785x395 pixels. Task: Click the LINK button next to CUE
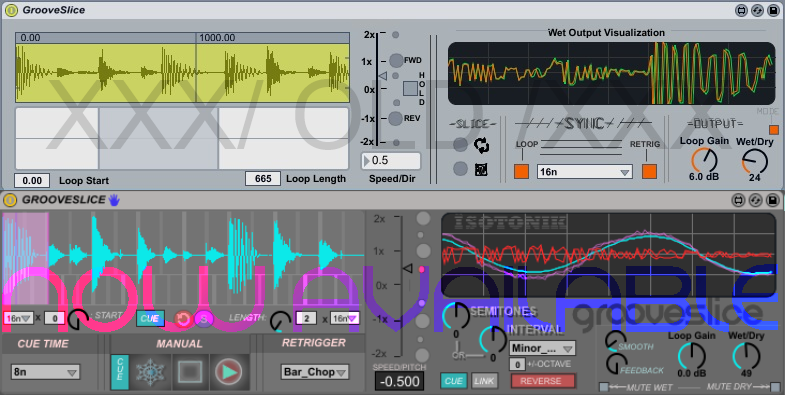484,381
